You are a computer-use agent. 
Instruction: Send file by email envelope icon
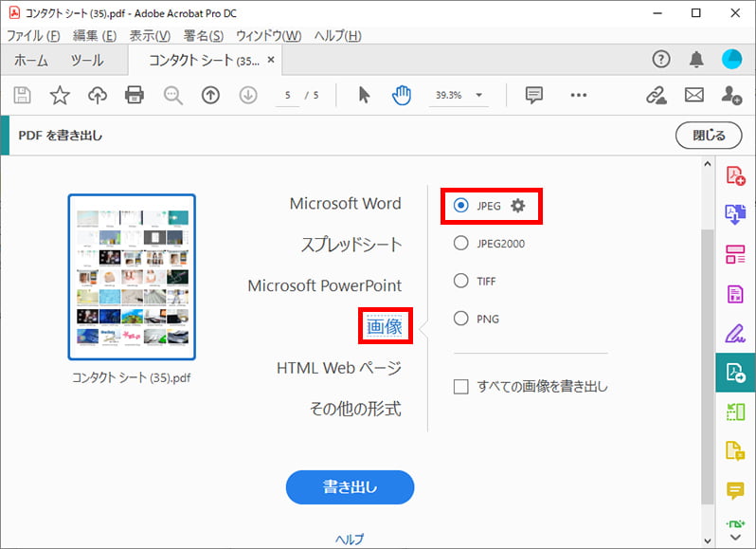(x=694, y=95)
